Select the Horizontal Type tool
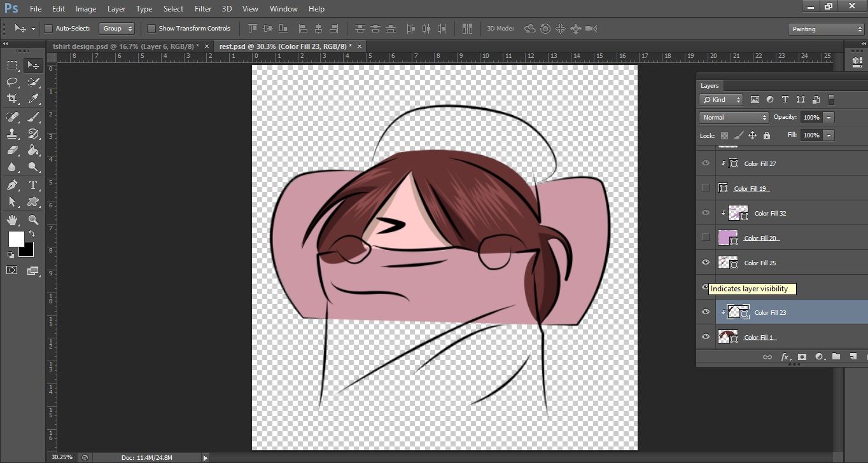The image size is (868, 463). tap(33, 185)
